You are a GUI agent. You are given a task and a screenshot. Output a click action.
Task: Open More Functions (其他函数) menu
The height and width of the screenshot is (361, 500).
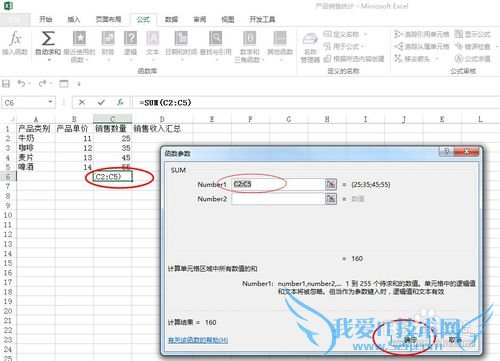pyautogui.click(x=280, y=46)
